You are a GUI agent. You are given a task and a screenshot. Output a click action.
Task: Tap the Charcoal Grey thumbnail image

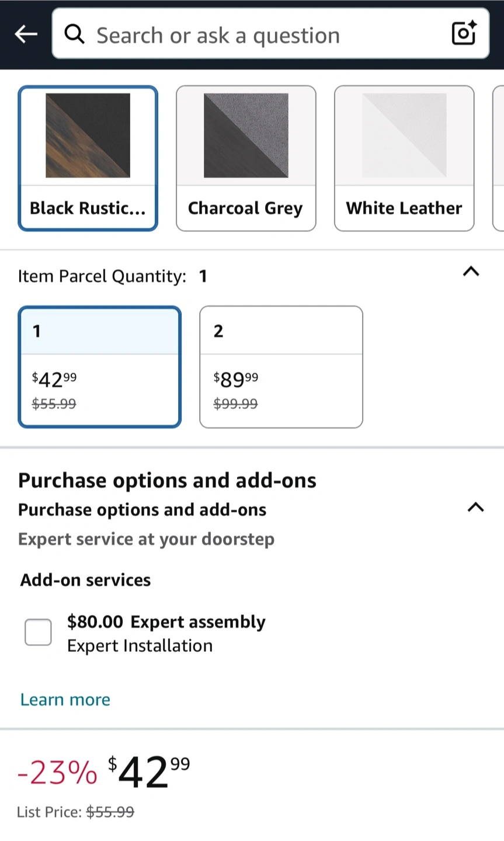point(246,135)
